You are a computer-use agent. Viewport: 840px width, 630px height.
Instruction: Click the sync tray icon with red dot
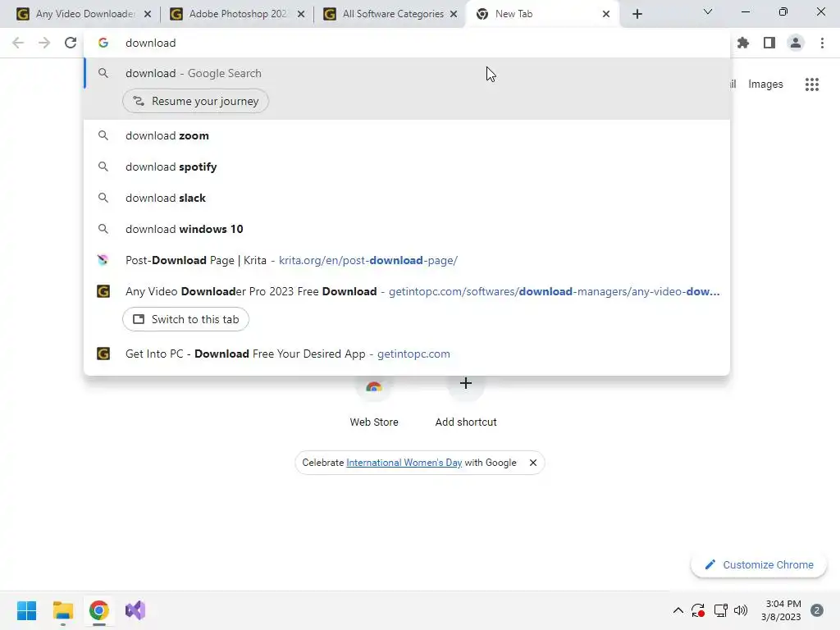point(698,610)
